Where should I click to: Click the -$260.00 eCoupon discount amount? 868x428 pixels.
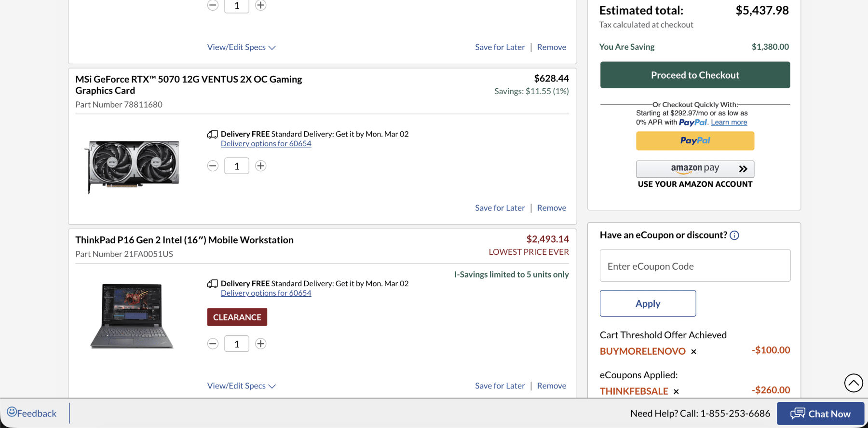point(771,390)
